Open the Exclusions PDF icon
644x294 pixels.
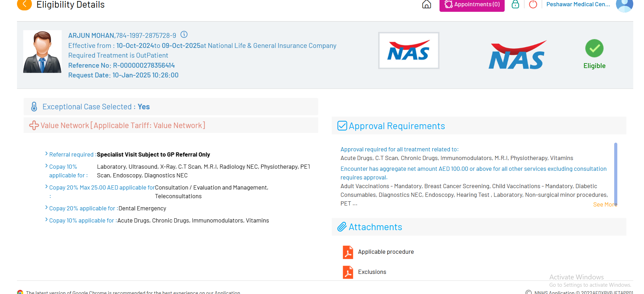(348, 272)
